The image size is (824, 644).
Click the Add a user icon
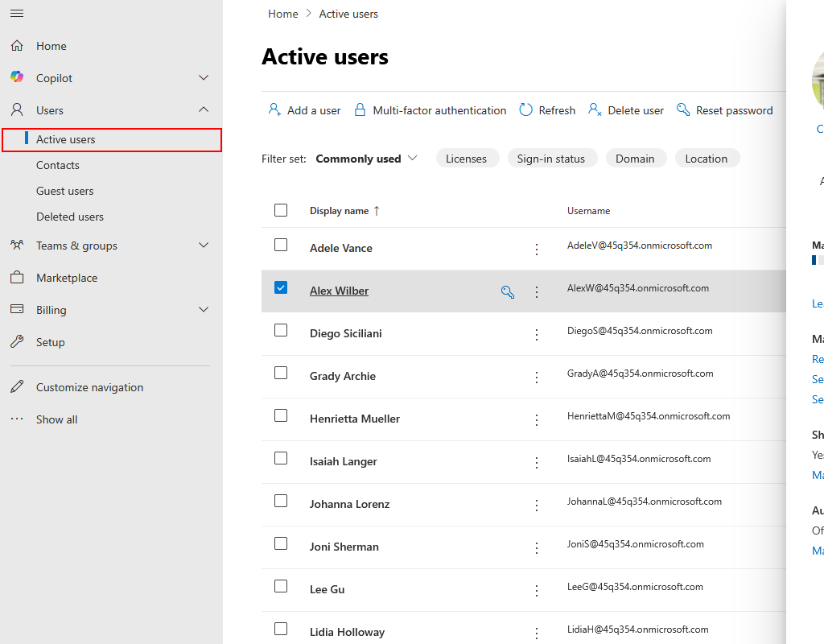[274, 109]
